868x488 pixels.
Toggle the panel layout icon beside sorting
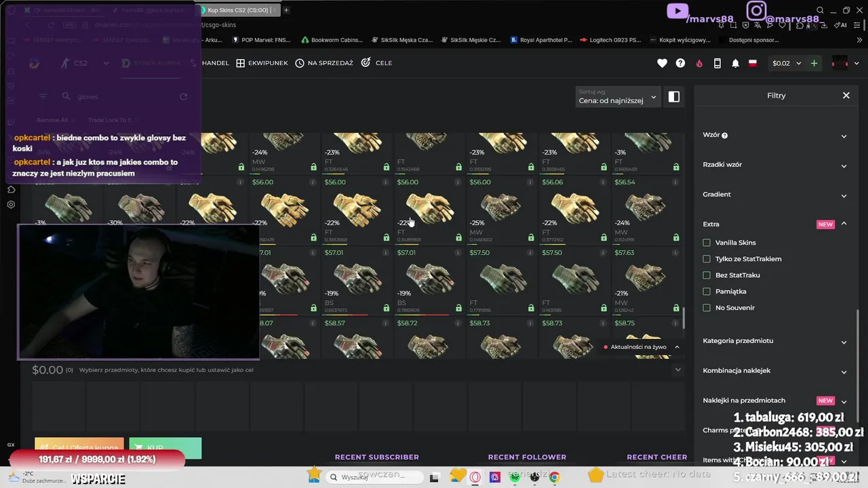click(x=673, y=97)
